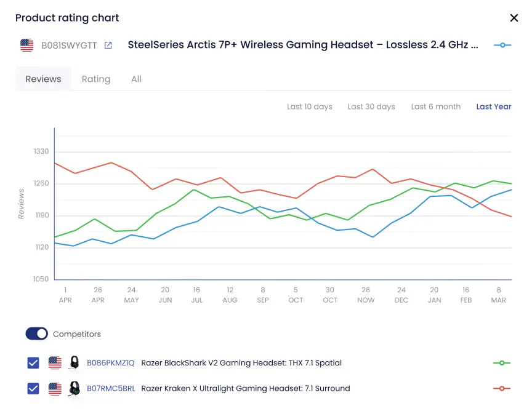This screenshot has width=532, height=419.
Task: Uncheck the Razer BlackShark V2 competitor checkbox
Action: click(33, 362)
